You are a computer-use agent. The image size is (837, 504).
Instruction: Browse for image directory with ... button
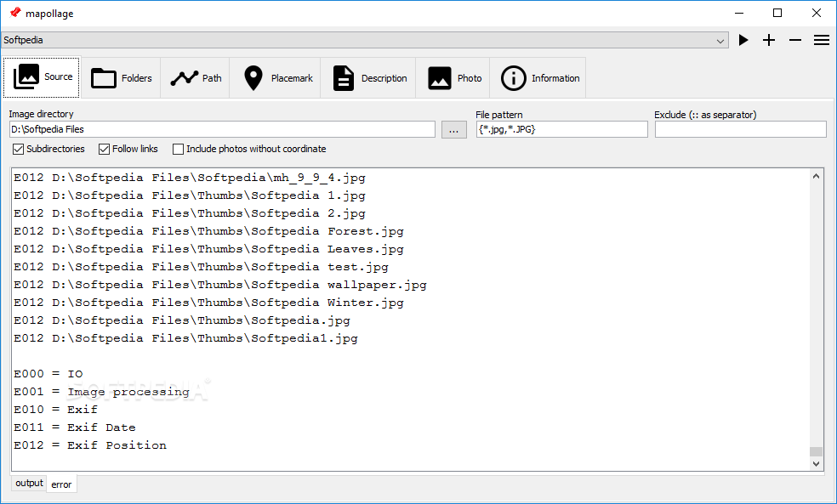tap(453, 129)
